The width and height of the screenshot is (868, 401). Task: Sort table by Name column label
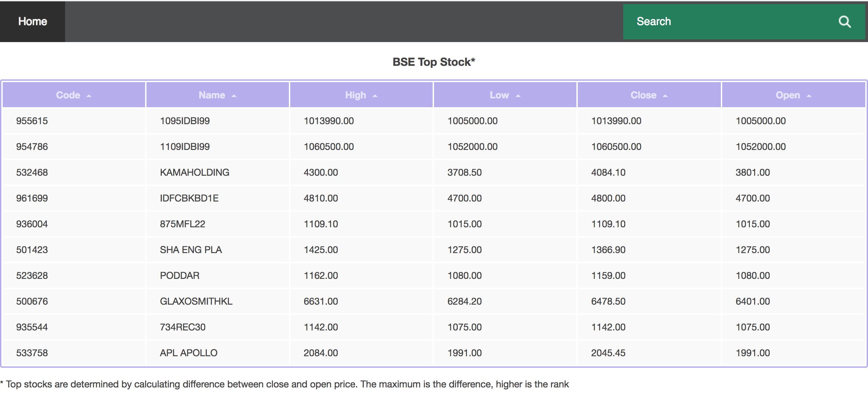pyautogui.click(x=212, y=95)
